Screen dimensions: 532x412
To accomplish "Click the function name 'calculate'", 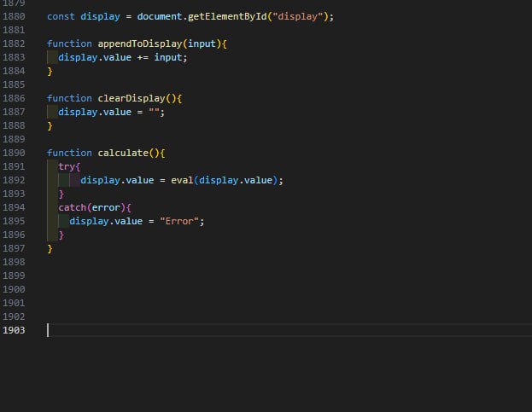I will [x=123, y=153].
